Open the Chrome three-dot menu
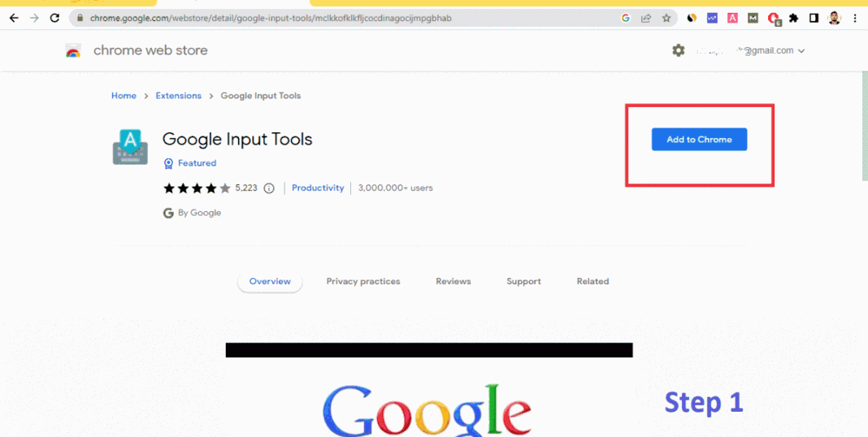 pyautogui.click(x=856, y=18)
